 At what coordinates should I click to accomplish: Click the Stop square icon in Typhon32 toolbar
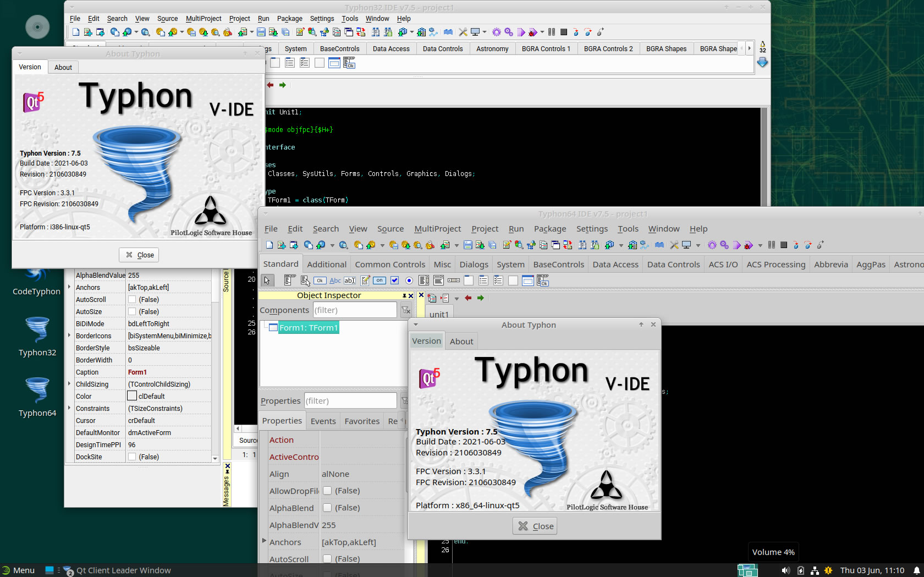pyautogui.click(x=564, y=32)
